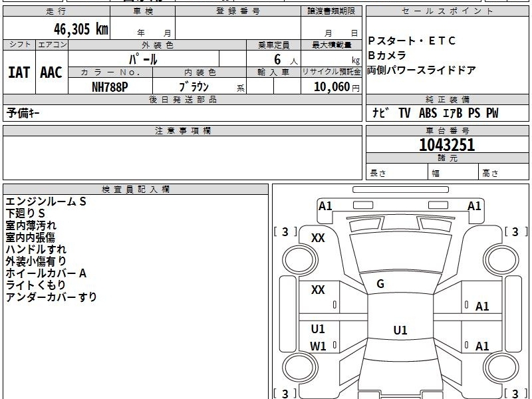This screenshot has width=532, height=399.
Task: Select the AAC air conditioner value
Action: (51, 72)
